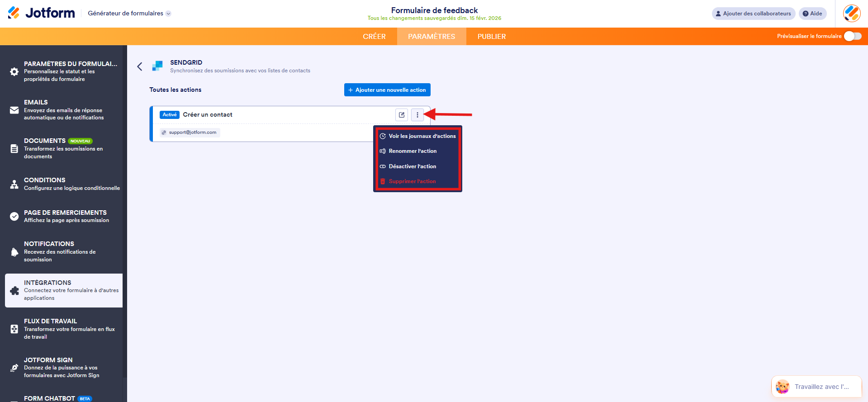This screenshot has width=868, height=402.
Task: Click the conditions hierarchy icon
Action: 14,184
